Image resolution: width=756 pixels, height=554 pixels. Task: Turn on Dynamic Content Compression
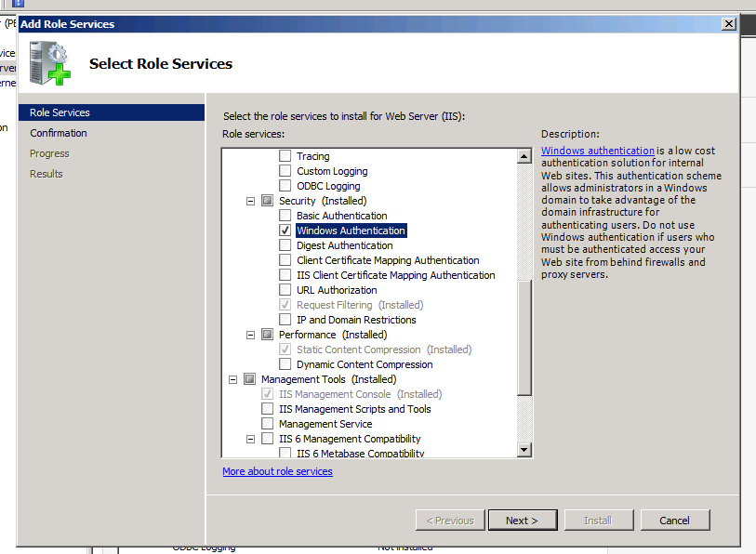click(285, 364)
